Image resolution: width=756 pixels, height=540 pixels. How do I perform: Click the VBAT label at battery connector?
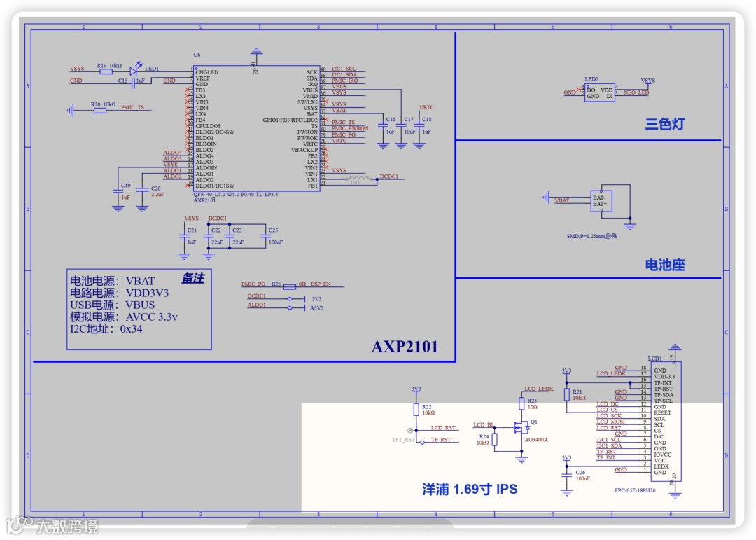click(562, 200)
